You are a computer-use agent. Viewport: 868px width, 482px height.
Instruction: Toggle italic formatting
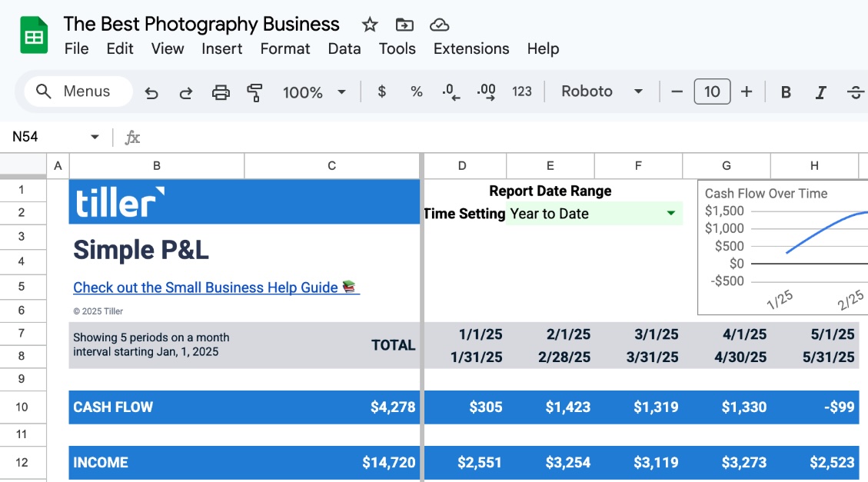(x=820, y=91)
